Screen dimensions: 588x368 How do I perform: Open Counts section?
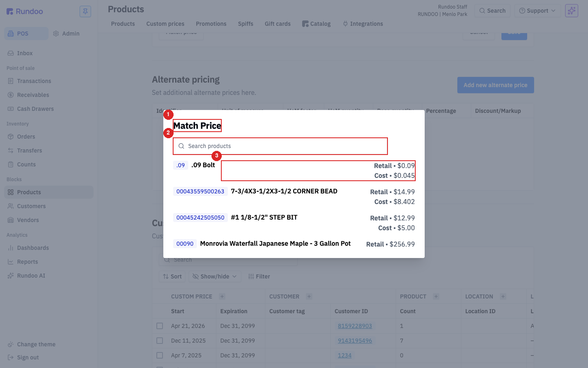49,164
